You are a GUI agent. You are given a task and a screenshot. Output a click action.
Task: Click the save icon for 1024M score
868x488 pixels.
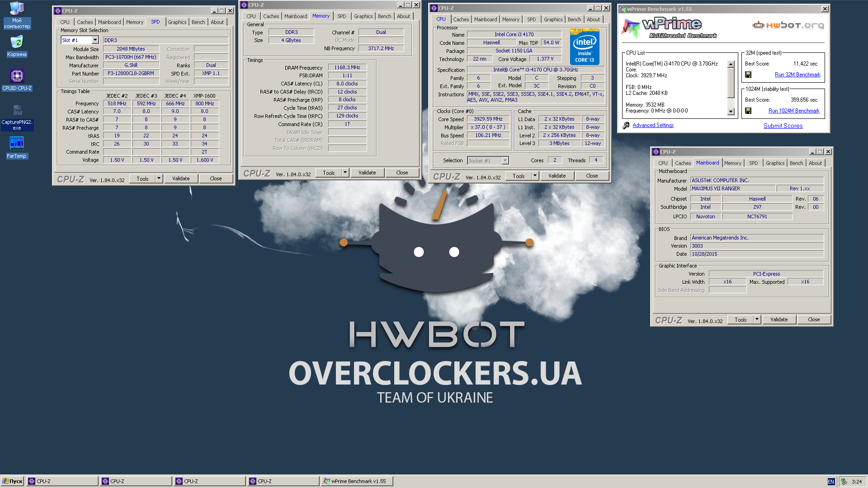748,111
